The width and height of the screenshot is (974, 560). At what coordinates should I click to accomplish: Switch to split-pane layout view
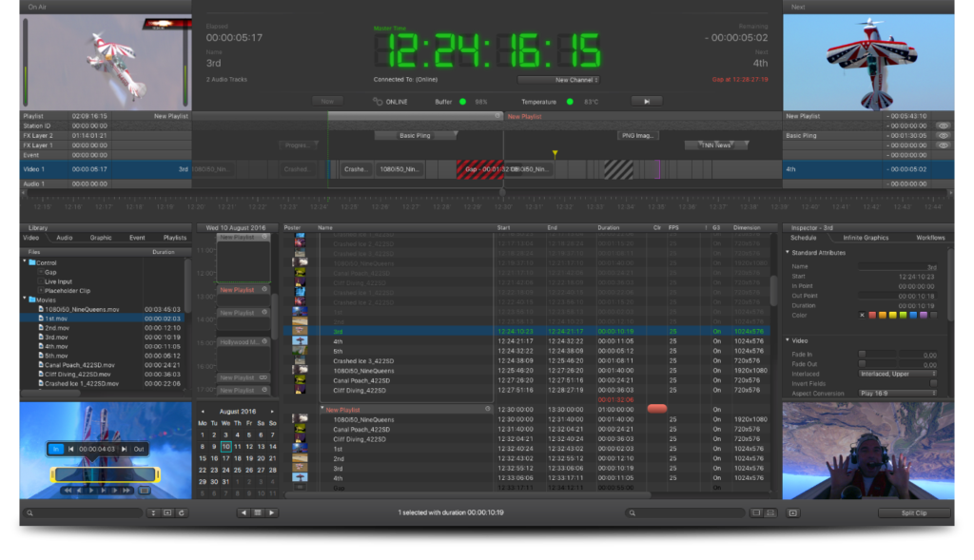click(770, 513)
